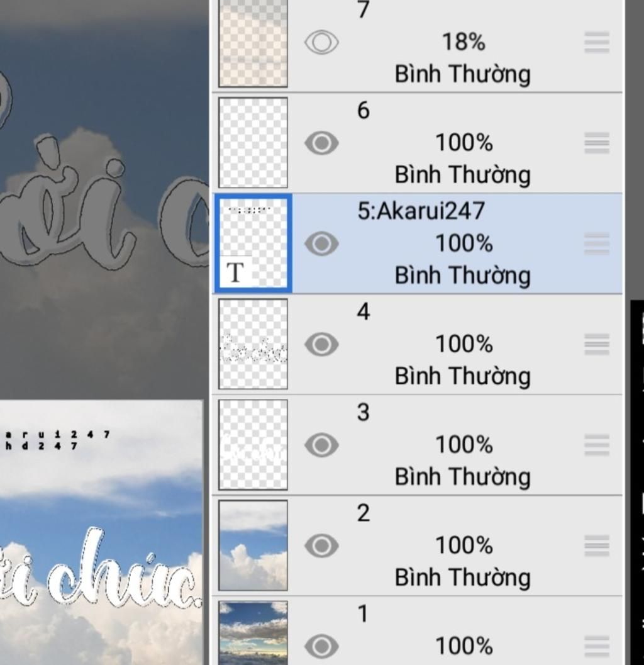Click the reorder handle on layer 6
The image size is (644, 665).
(x=596, y=143)
